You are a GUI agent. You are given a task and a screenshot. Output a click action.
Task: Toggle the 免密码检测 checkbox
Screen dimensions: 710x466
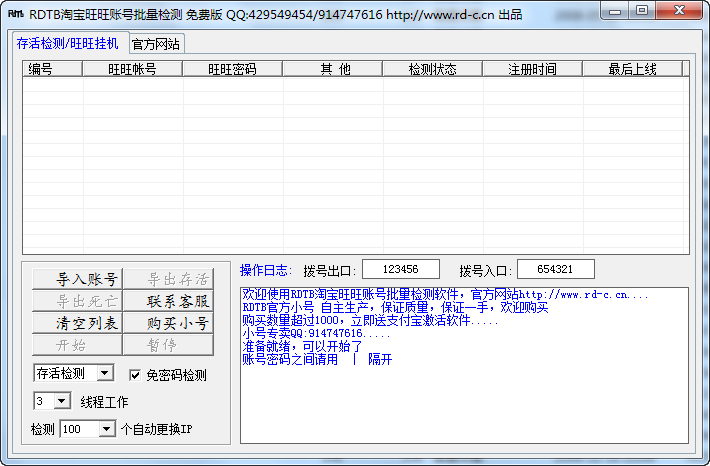pos(135,375)
